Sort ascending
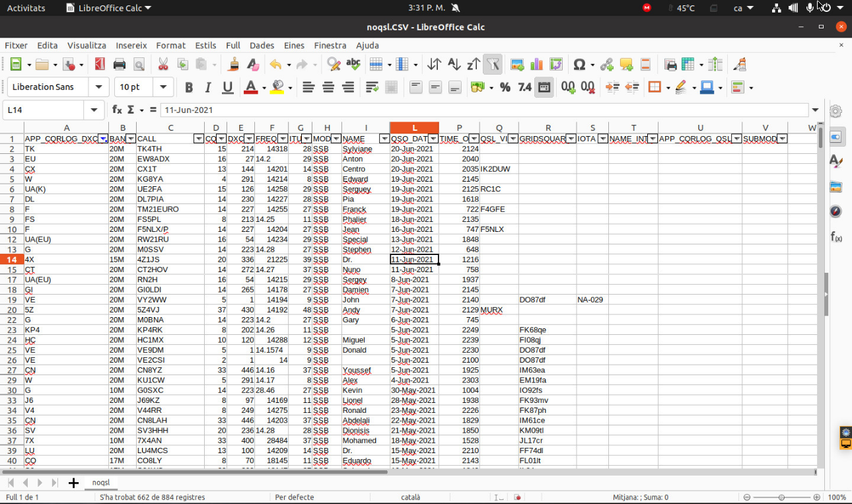The width and height of the screenshot is (852, 504). click(x=454, y=64)
